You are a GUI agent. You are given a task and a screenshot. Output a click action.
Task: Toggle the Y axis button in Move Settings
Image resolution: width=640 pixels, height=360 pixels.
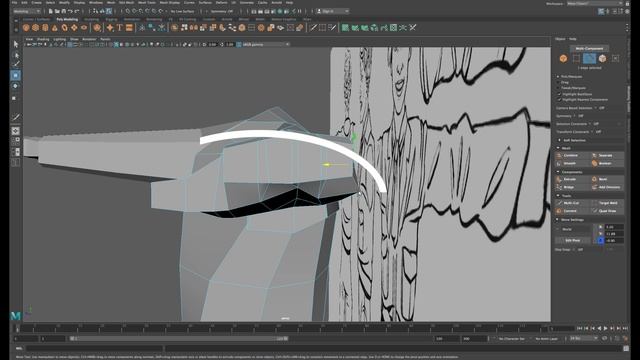point(600,233)
